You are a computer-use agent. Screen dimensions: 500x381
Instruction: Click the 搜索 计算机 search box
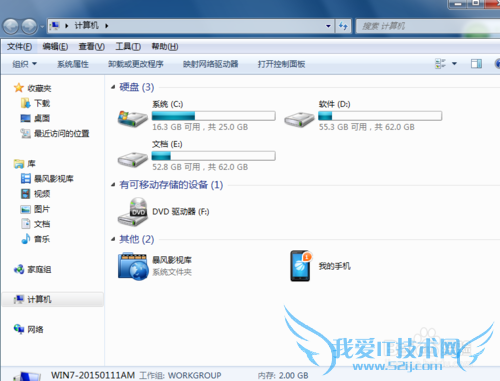click(x=427, y=26)
